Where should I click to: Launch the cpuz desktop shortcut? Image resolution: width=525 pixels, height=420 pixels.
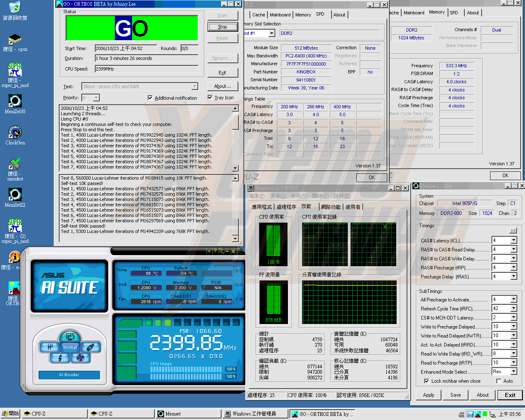click(15, 42)
